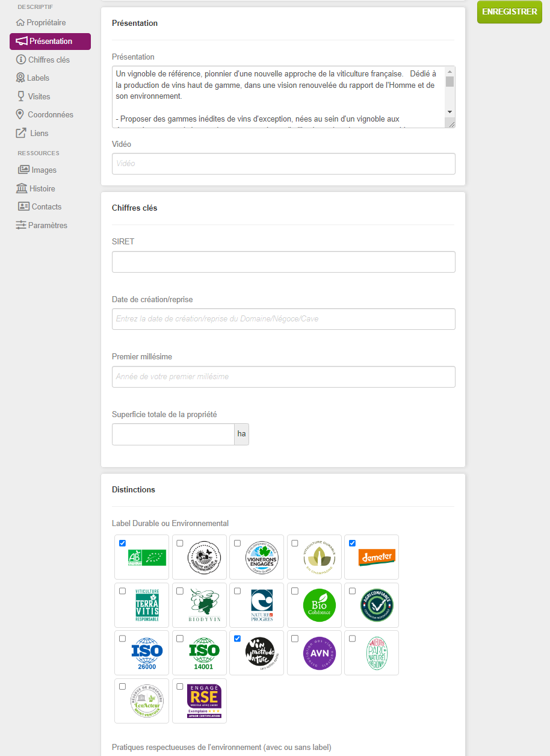This screenshot has height=756, width=550.
Task: Click the 'Chiffres clés' section heading
Action: point(135,208)
